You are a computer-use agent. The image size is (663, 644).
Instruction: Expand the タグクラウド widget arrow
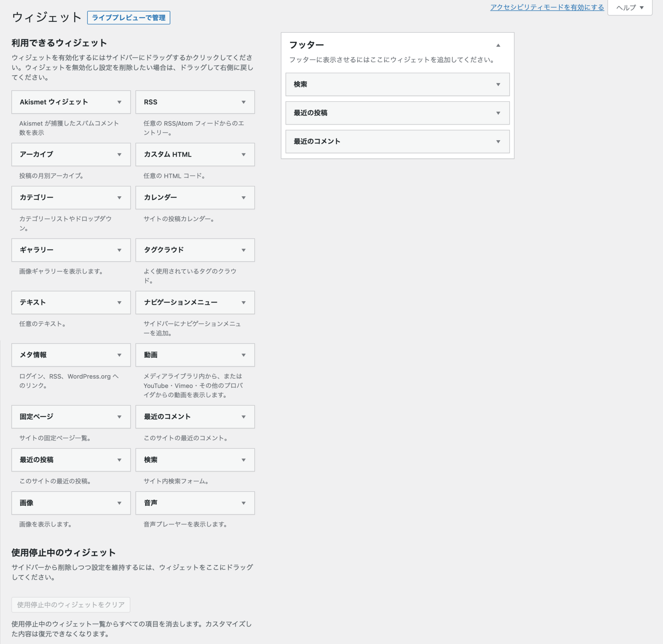(x=243, y=250)
